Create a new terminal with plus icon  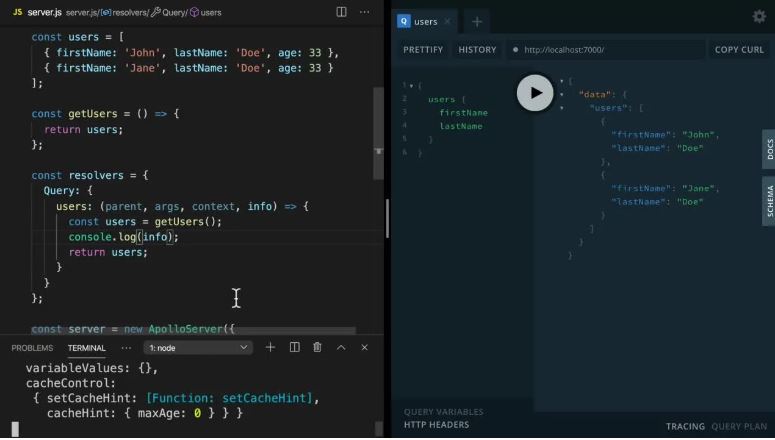click(x=270, y=348)
